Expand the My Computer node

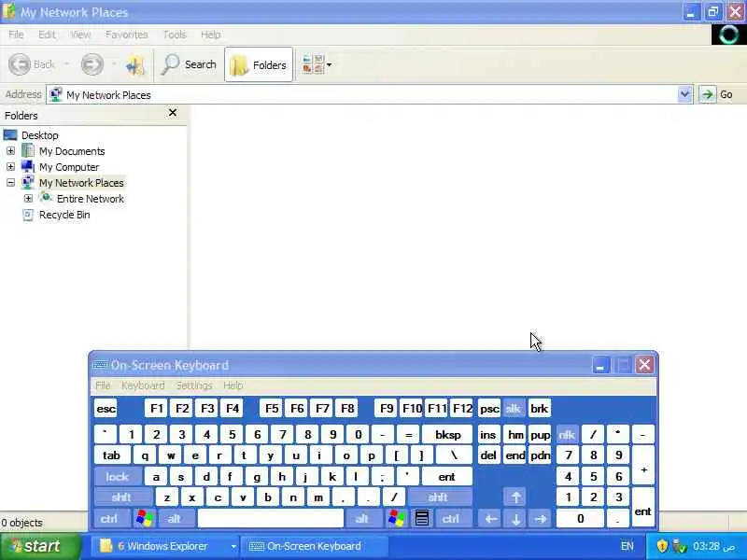[10, 167]
